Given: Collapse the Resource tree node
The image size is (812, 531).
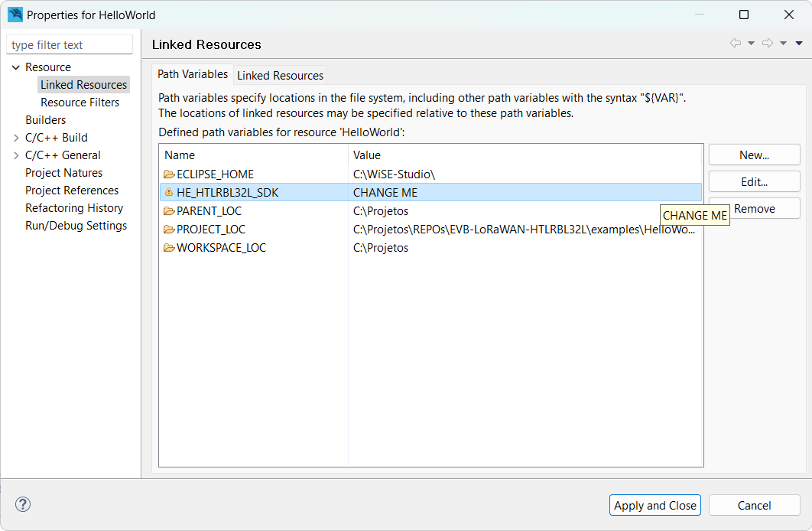Looking at the screenshot, I should click(16, 67).
